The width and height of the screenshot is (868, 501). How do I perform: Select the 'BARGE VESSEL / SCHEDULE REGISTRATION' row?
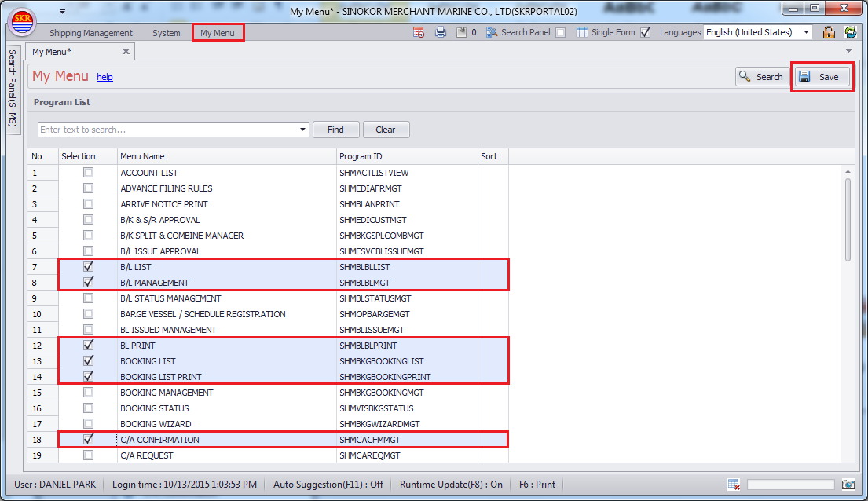pyautogui.click(x=268, y=314)
